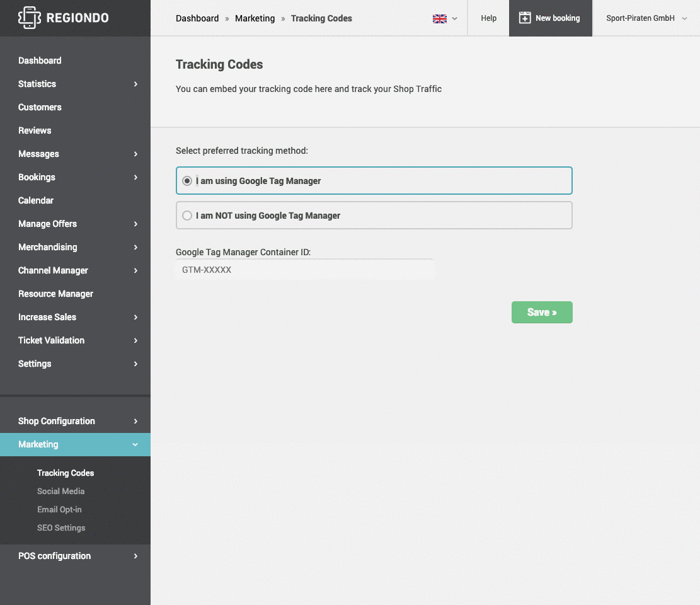Click the New booking button
The image size is (700, 605).
[551, 18]
